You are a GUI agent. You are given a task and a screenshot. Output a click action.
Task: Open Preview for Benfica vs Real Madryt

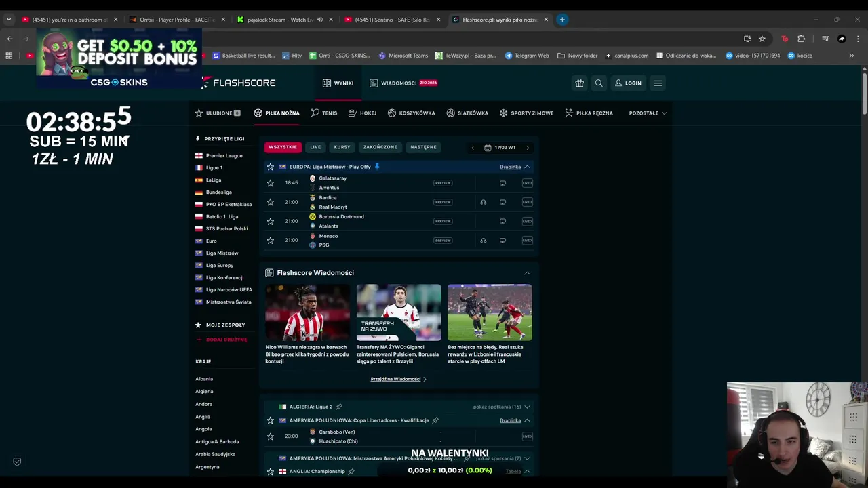[x=443, y=202]
